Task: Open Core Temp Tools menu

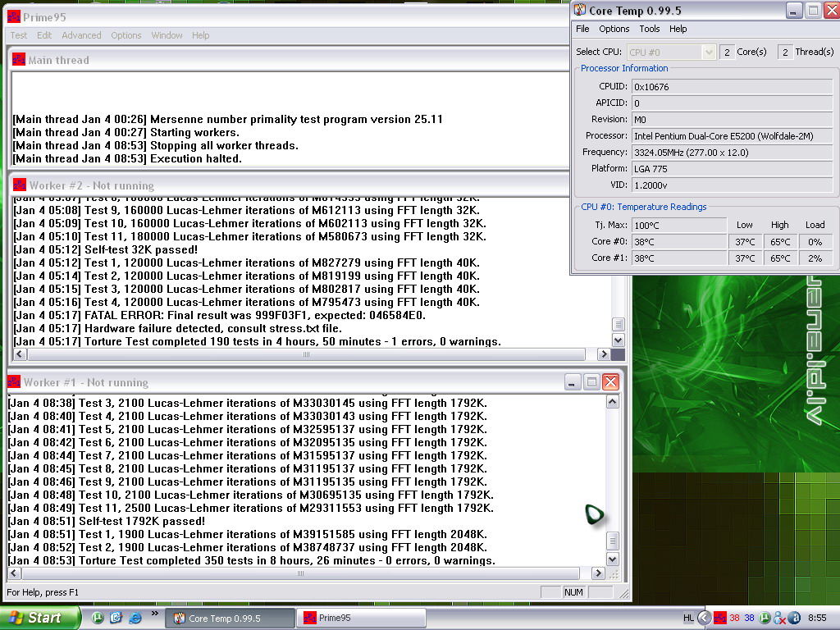Action: click(650, 29)
